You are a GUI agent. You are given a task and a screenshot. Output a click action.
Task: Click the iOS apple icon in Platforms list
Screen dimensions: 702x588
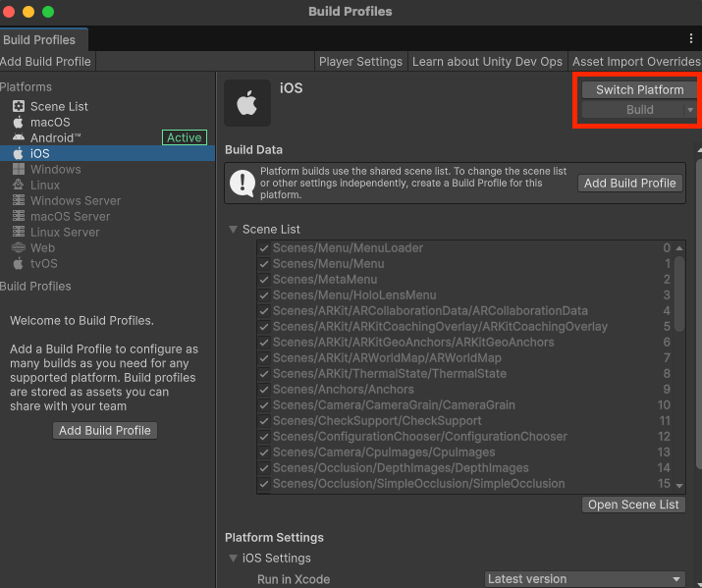click(18, 153)
